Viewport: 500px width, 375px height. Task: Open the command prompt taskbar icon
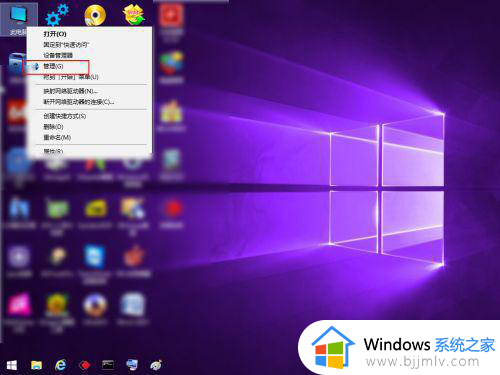[108, 365]
